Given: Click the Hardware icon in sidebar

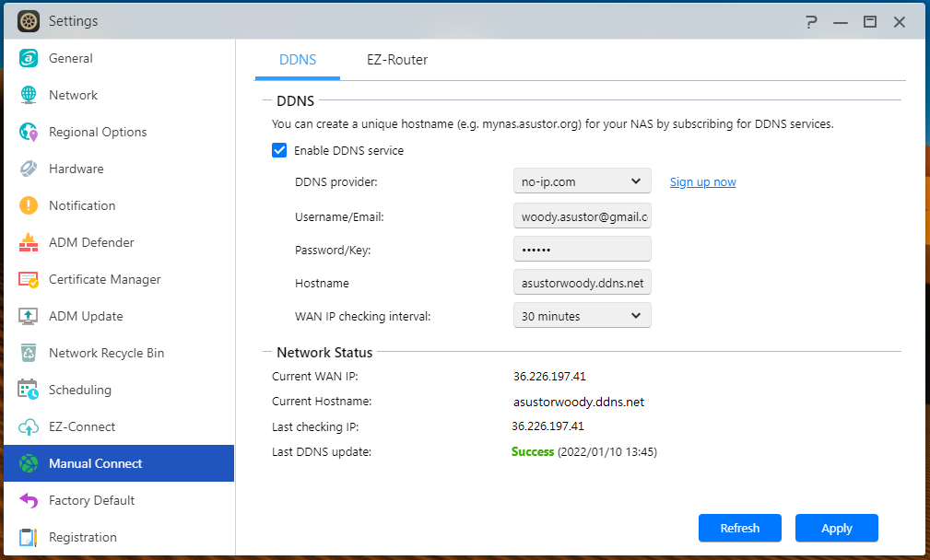Looking at the screenshot, I should point(29,169).
